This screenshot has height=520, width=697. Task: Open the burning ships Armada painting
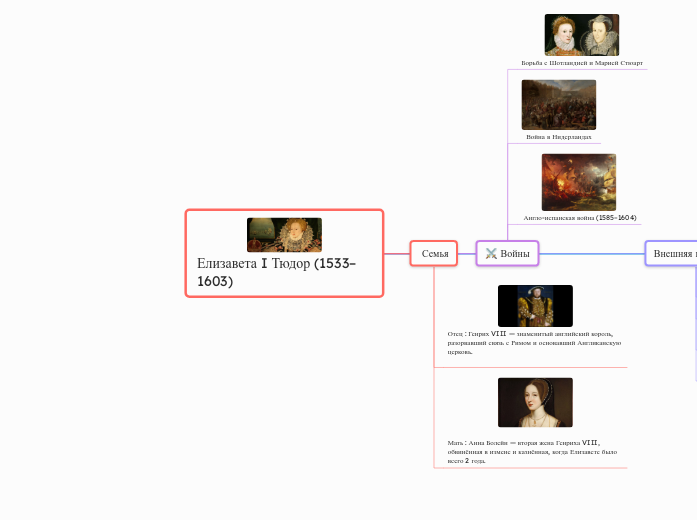(579, 182)
